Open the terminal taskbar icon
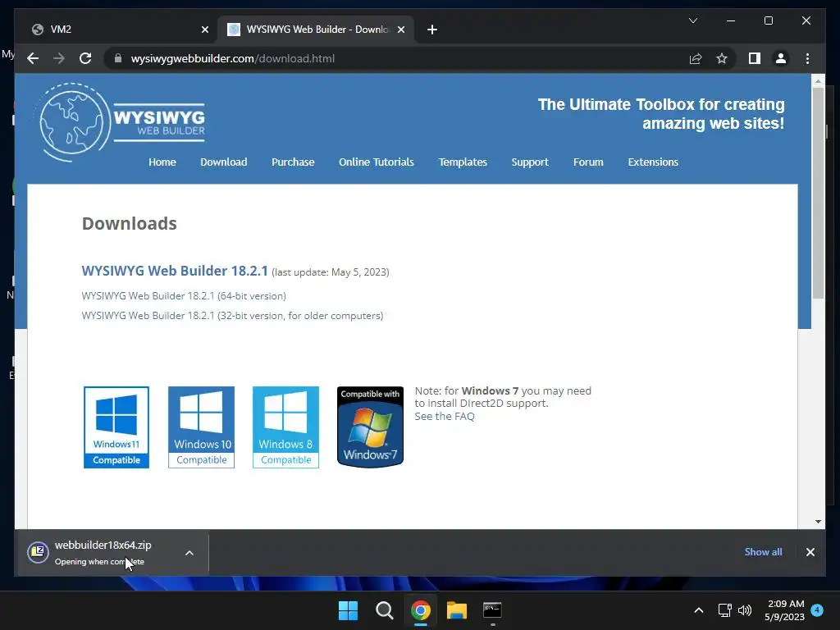This screenshot has width=840, height=630. [492, 609]
